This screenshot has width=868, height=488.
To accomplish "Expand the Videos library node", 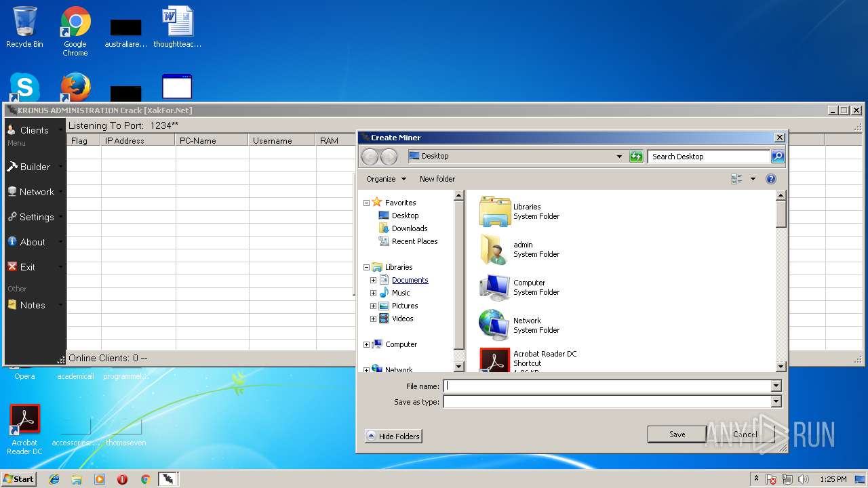I will tap(373, 319).
